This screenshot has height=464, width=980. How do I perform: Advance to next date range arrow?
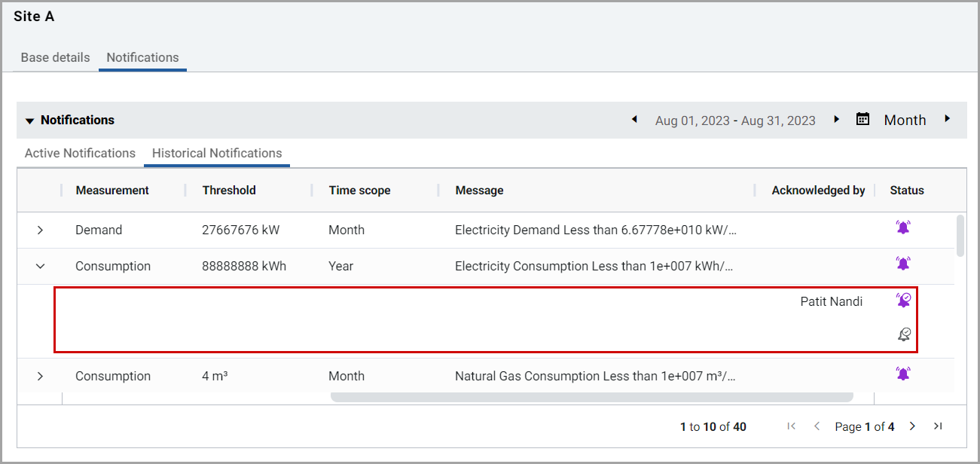[x=836, y=119]
